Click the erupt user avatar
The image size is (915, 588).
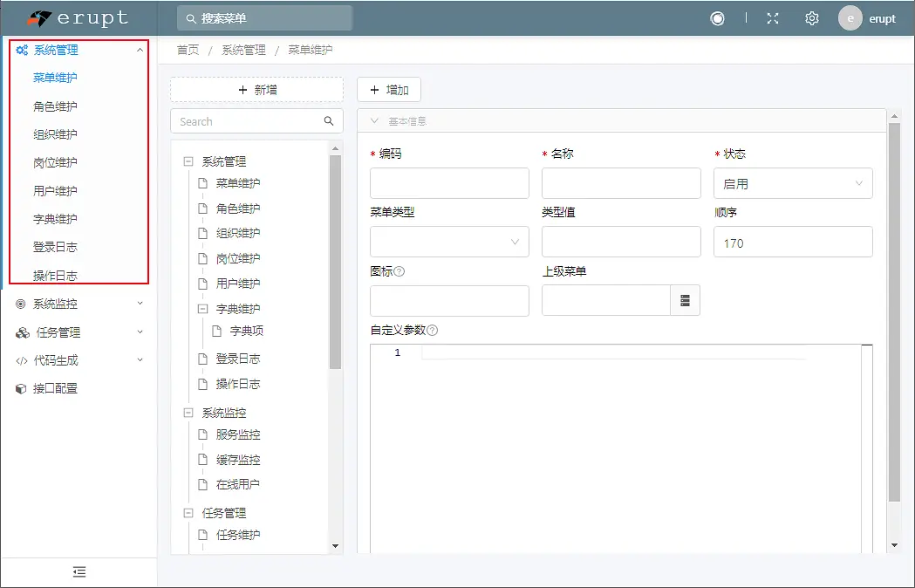coord(850,17)
